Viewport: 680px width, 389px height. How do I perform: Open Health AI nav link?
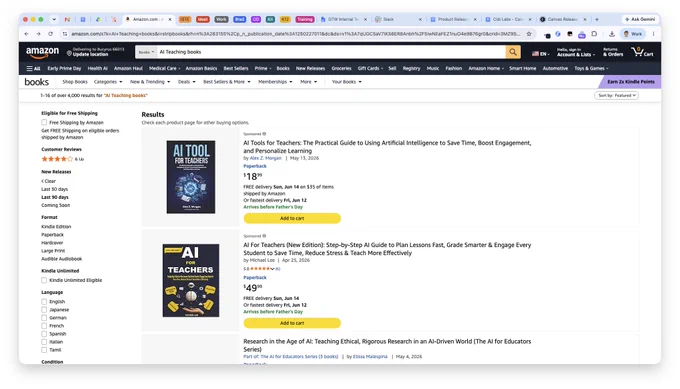98,69
